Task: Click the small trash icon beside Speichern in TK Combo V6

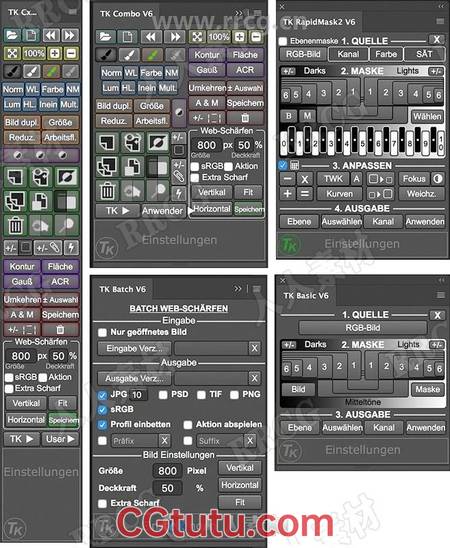Action: pyautogui.click(x=245, y=118)
